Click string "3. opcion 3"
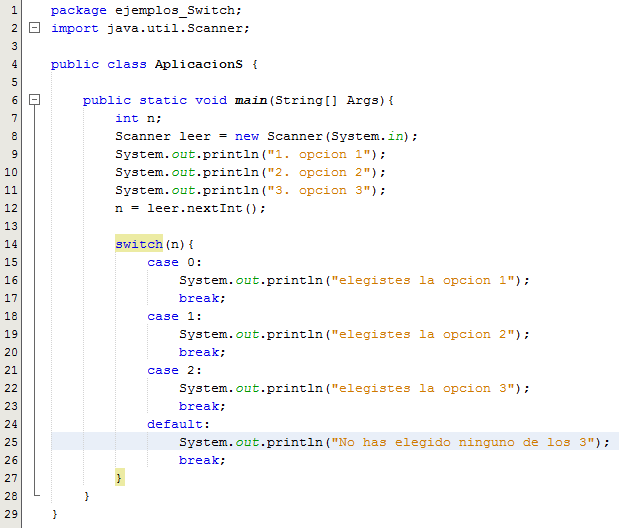This screenshot has height=528, width=619. [x=319, y=190]
